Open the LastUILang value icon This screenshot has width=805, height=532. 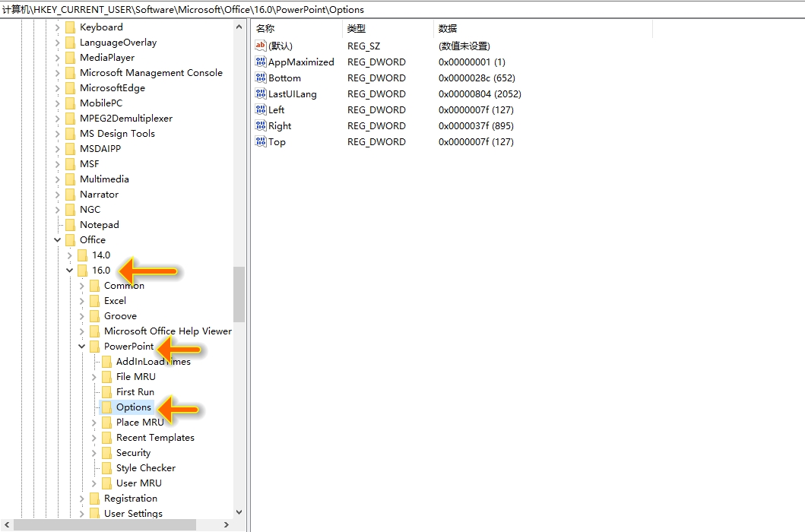(259, 93)
